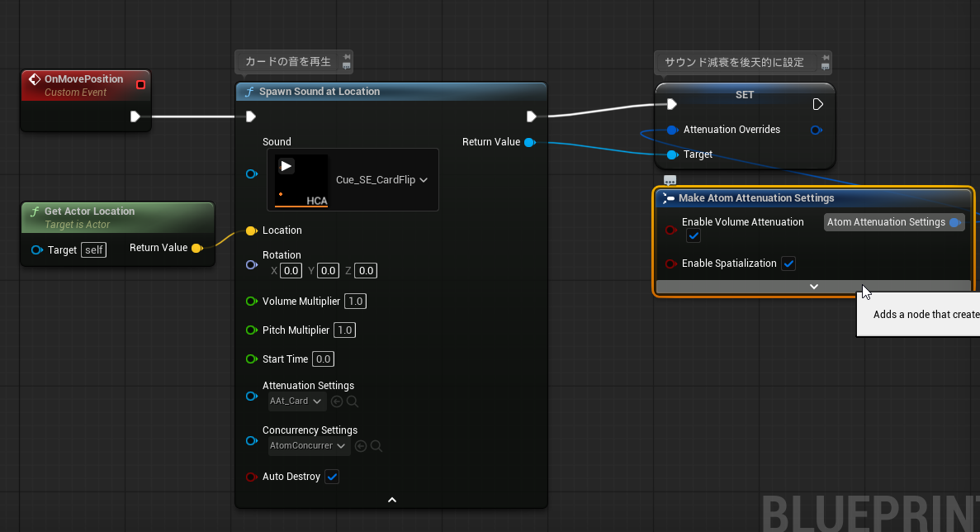Click the Spawn Sound at Location exec output pin
This screenshot has width=980, height=532.
pyautogui.click(x=531, y=116)
